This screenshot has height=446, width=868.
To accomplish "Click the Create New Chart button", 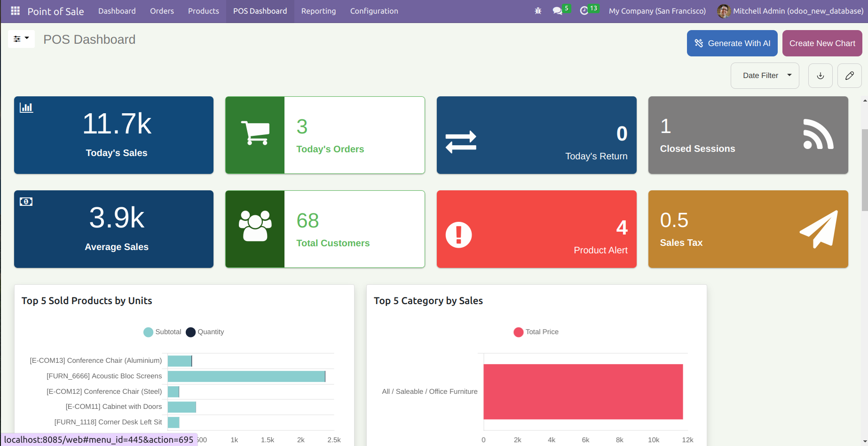I will click(x=822, y=43).
